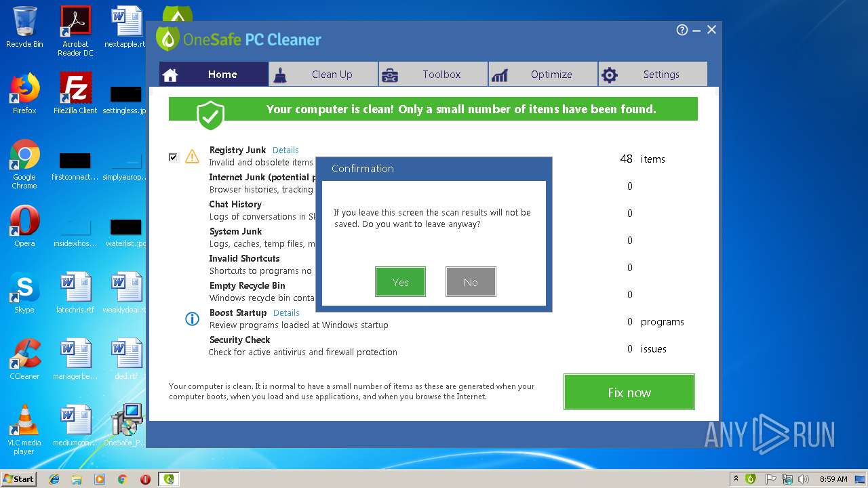The height and width of the screenshot is (488, 868).
Task: Click the Chat History heading
Action: [x=235, y=204]
